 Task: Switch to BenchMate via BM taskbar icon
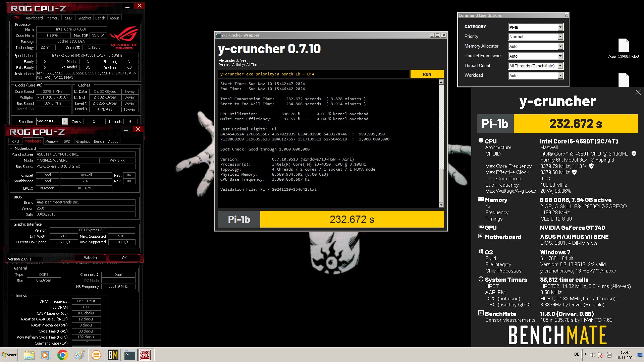point(113,355)
